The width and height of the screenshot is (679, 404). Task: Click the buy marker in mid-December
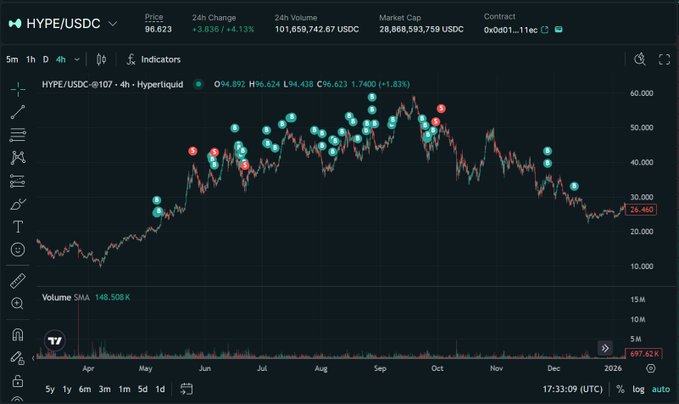point(574,186)
